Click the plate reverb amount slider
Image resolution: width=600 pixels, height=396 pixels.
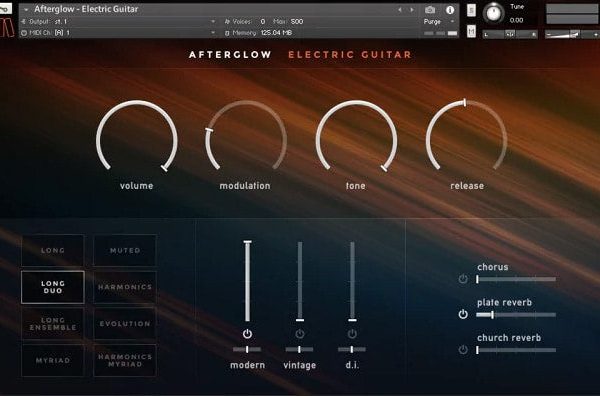pyautogui.click(x=516, y=315)
